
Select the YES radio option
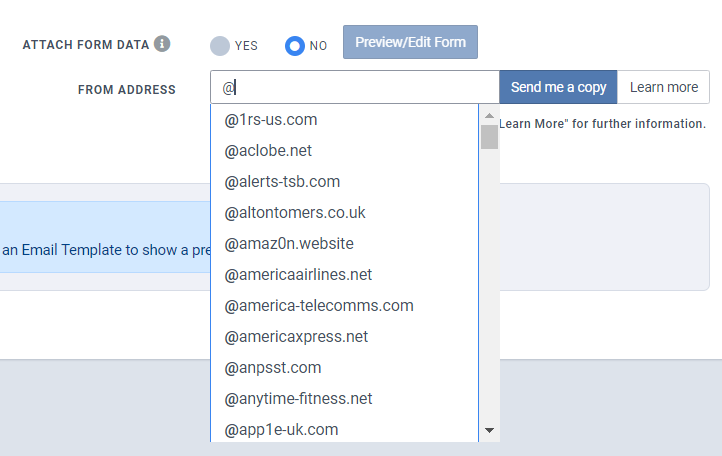coord(220,46)
